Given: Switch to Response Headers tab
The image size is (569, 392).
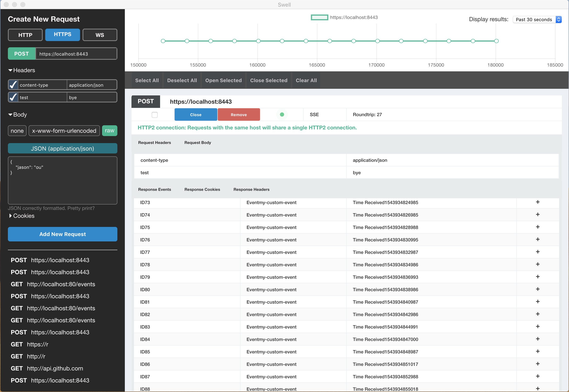Looking at the screenshot, I should coord(251,189).
